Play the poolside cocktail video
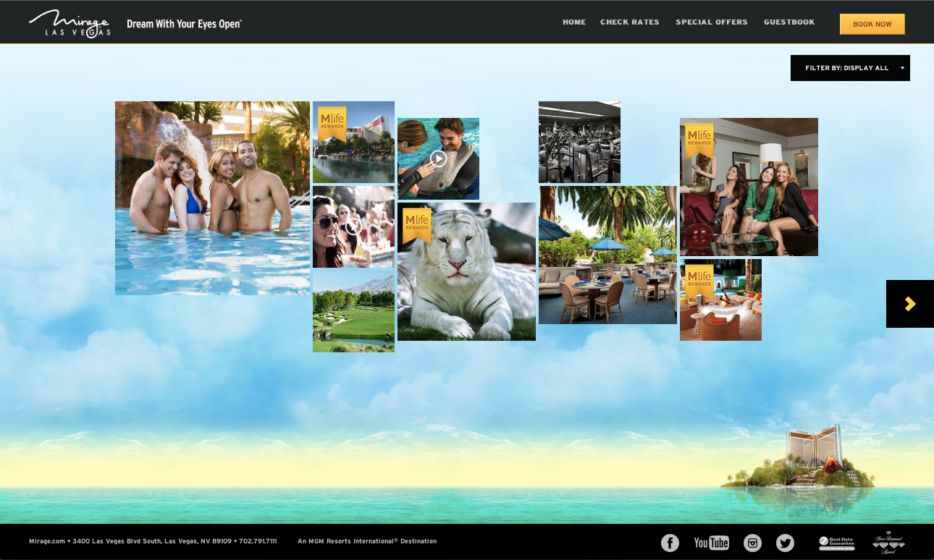 (353, 226)
